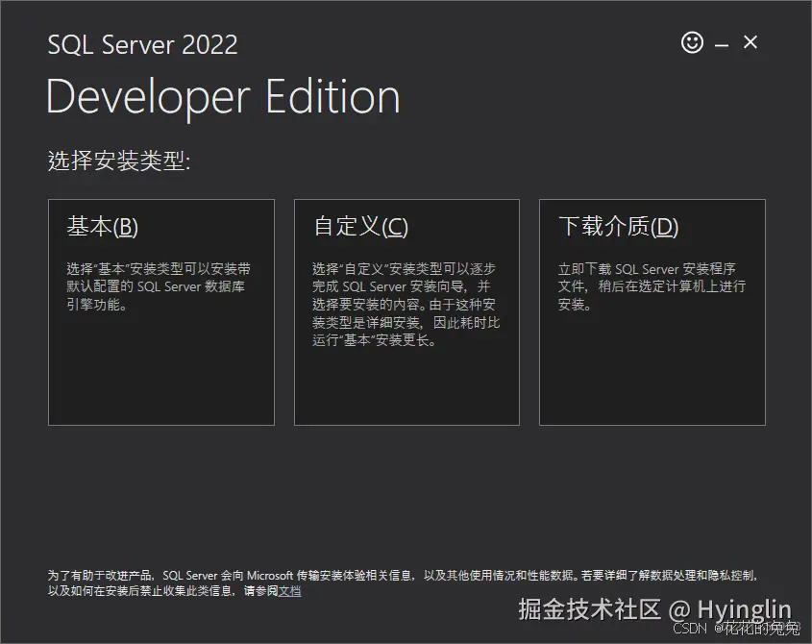Minimize the SQL Server installer window
Image resolution: width=812 pixels, height=644 pixels.
point(722,45)
